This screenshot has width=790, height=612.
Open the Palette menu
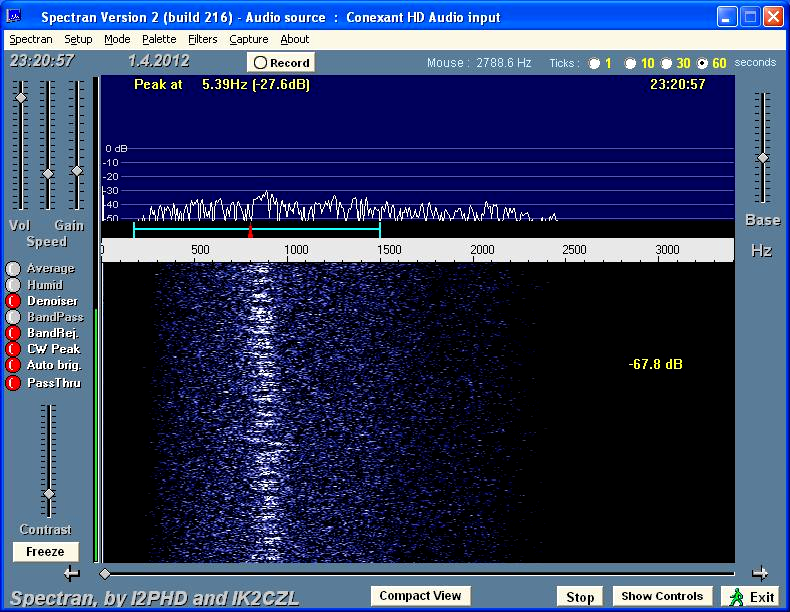(159, 39)
